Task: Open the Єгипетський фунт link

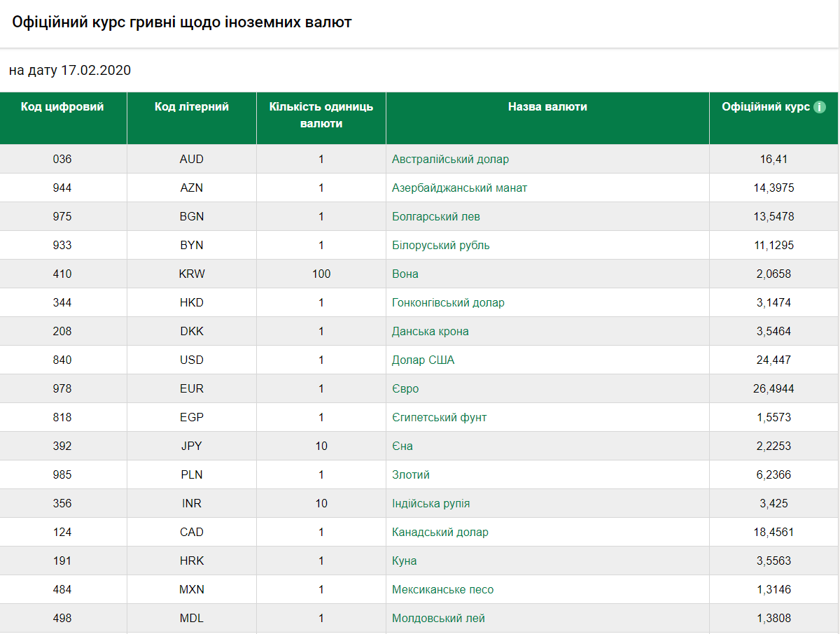Action: click(439, 417)
